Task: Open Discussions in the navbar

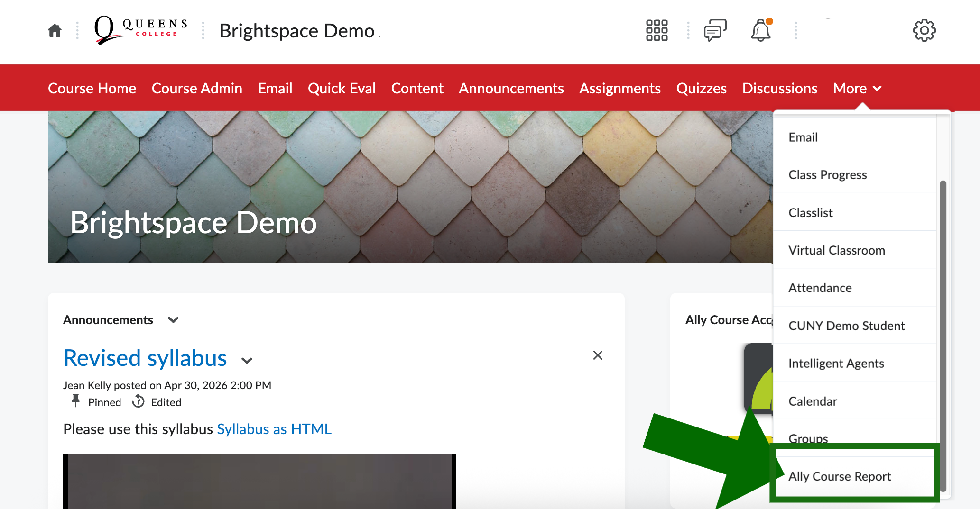Action: (780, 88)
